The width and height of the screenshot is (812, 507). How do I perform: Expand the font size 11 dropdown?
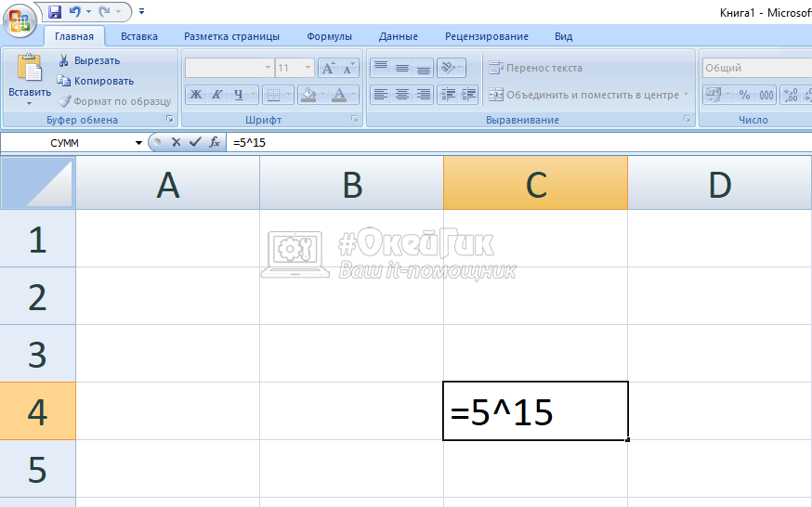pos(308,68)
